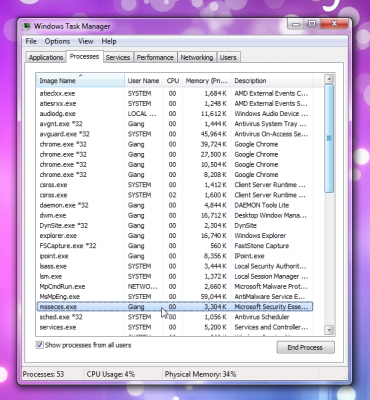This screenshot has width=370, height=400.
Task: Click the vertical scrollbar thumb
Action: click(329, 138)
